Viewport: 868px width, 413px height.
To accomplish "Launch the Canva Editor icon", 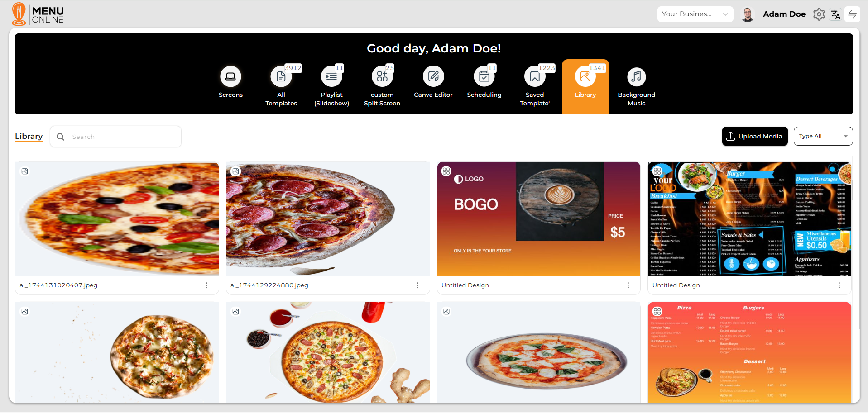I will pyautogui.click(x=433, y=76).
